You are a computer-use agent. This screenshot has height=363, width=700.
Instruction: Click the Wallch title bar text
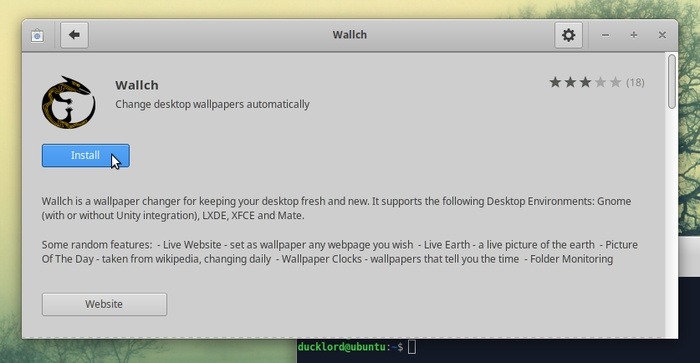click(350, 35)
